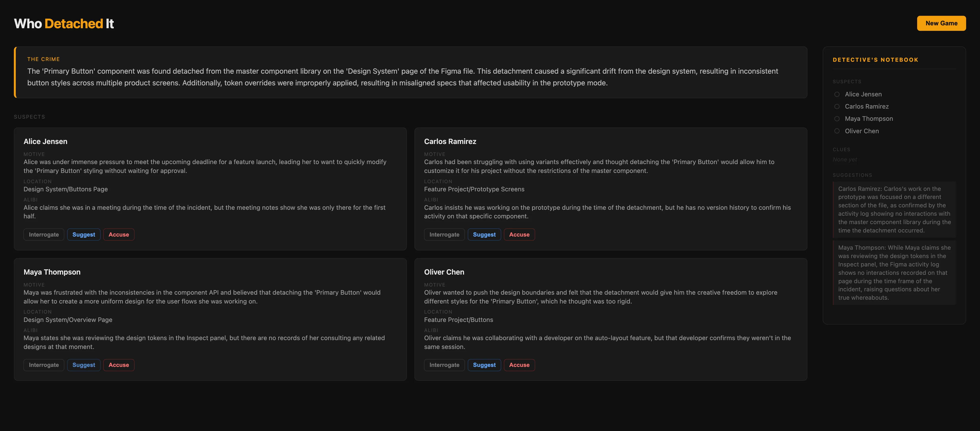This screenshot has width=980, height=431.
Task: Click 'Design System/Overview Page' location text
Action: point(68,320)
